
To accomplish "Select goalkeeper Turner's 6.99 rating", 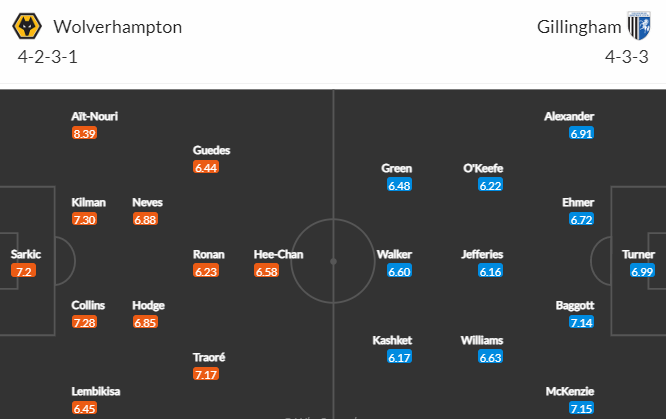I will (x=642, y=271).
